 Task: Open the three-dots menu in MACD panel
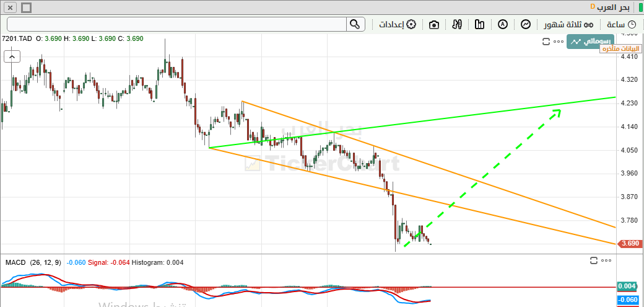606,260
